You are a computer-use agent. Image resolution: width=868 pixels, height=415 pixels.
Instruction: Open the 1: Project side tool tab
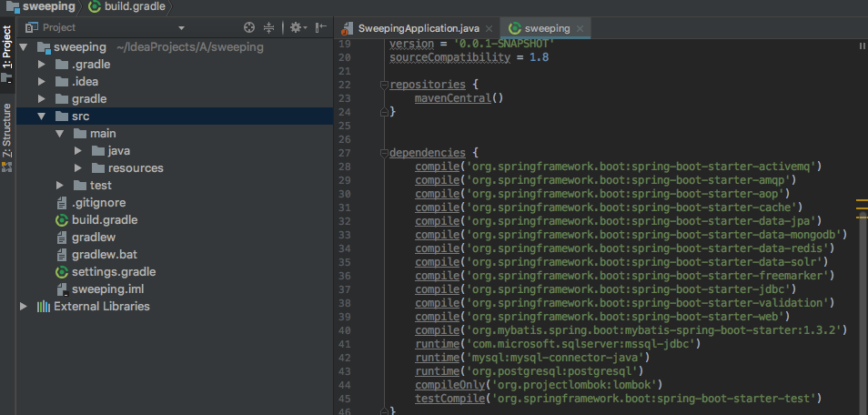(x=6, y=55)
